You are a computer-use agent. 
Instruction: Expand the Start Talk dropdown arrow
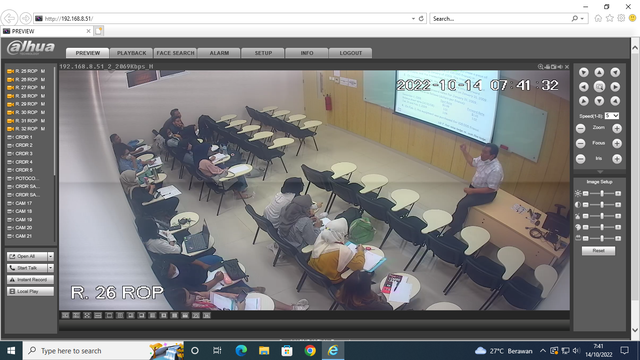pyautogui.click(x=51, y=268)
